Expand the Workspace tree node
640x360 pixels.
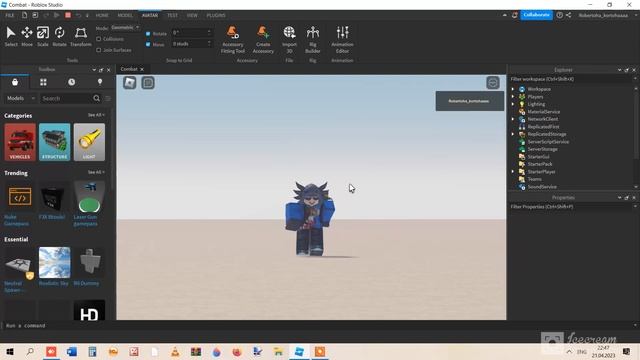coord(513,89)
